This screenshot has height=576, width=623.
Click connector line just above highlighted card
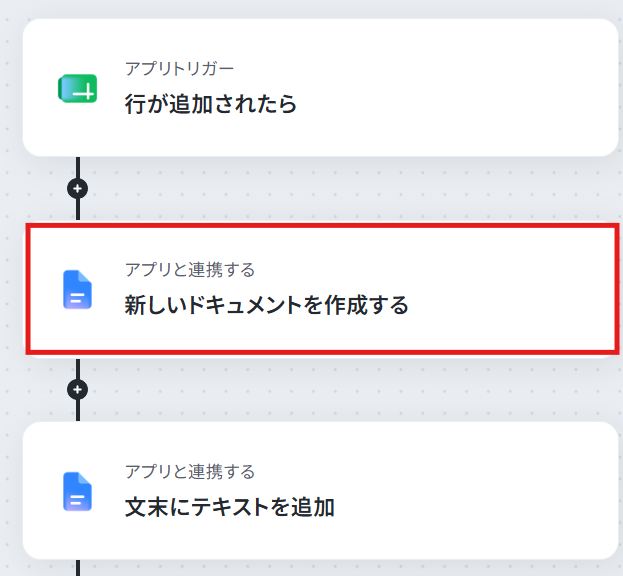click(78, 209)
